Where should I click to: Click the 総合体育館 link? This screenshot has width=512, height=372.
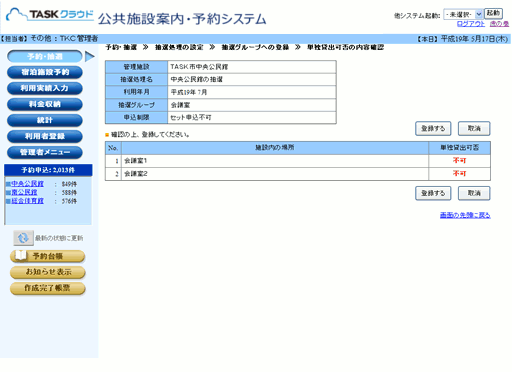tap(27, 201)
